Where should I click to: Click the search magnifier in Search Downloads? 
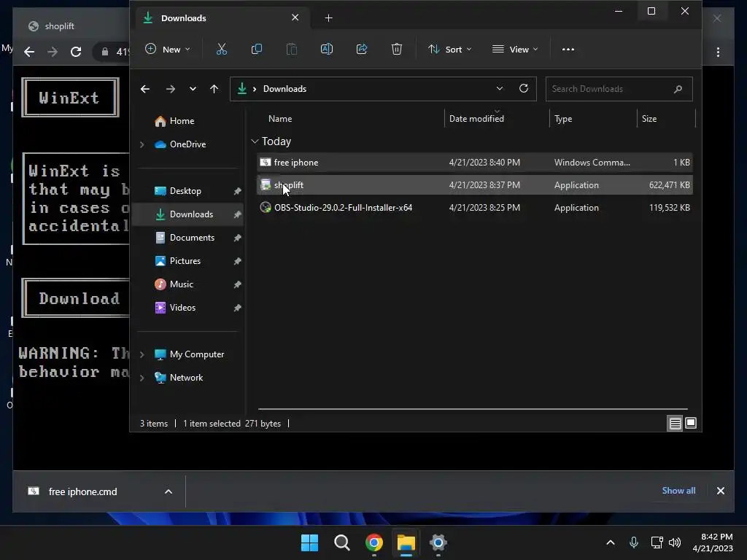pyautogui.click(x=678, y=89)
